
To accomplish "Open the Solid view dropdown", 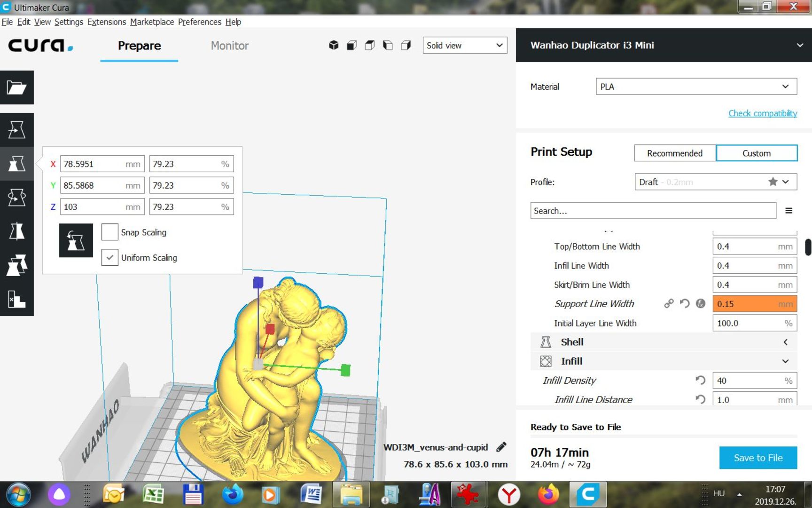I will click(464, 45).
